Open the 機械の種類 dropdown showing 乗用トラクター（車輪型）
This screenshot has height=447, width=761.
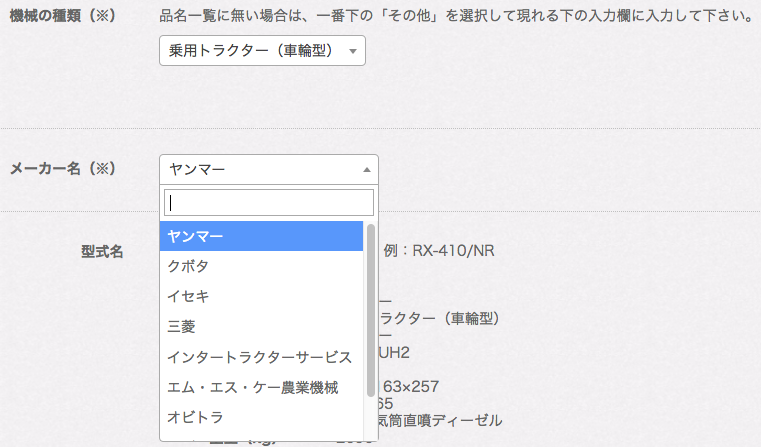coord(262,50)
